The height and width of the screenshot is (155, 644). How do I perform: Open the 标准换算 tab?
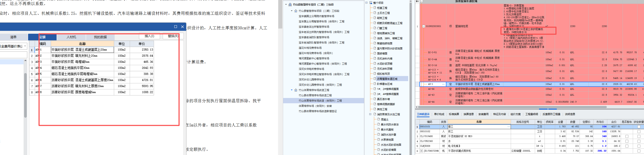tap(454, 114)
